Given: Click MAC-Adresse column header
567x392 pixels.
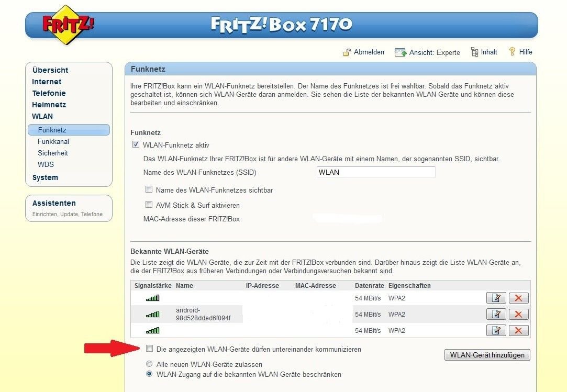Looking at the screenshot, I should coord(316,286).
